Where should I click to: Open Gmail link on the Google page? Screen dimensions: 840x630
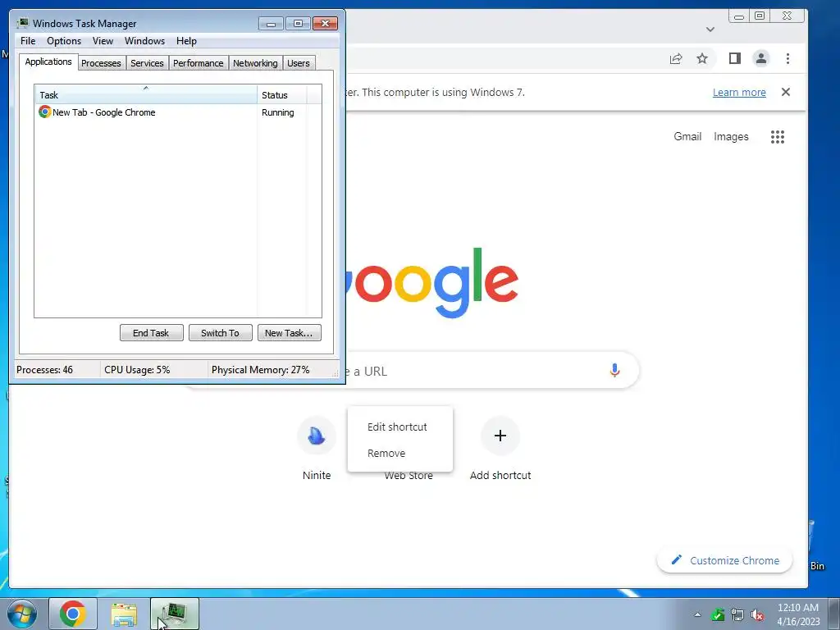pyautogui.click(x=687, y=137)
